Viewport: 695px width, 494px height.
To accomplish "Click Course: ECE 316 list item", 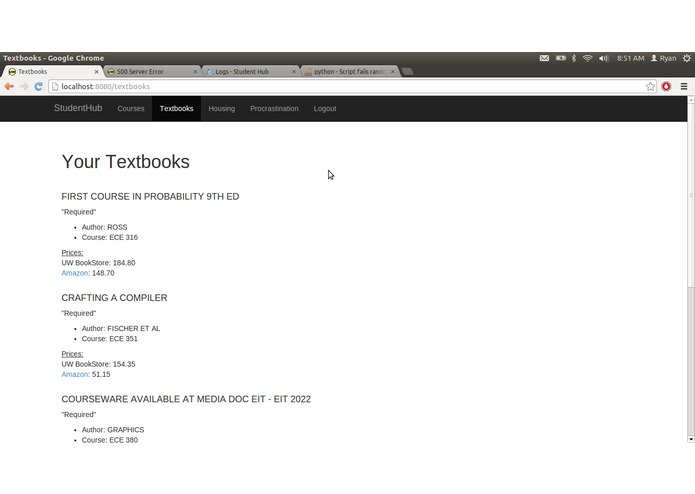I will 109,237.
